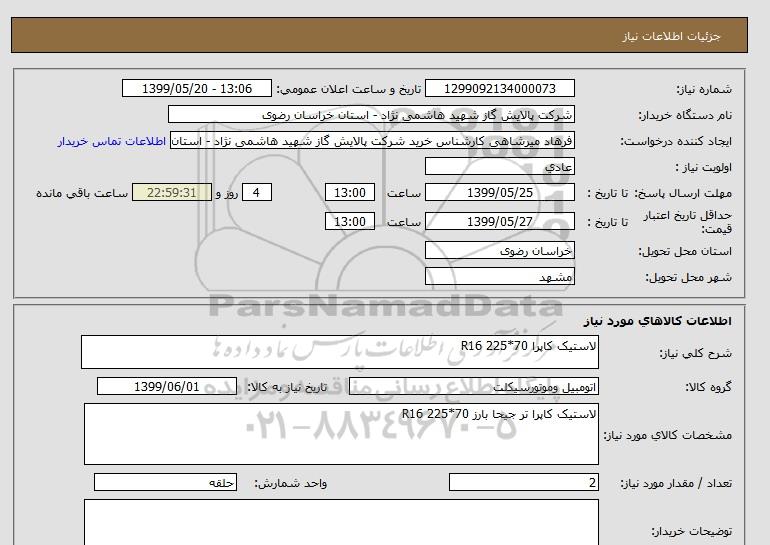The height and width of the screenshot is (545, 770).
Task: Click the remaining days field showing 4
Action: click(257, 193)
